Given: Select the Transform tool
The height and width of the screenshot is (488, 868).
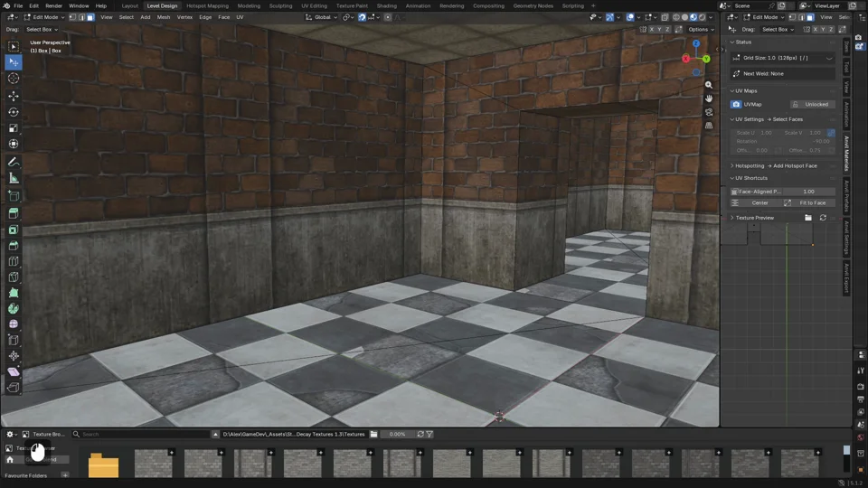Looking at the screenshot, I should coord(14,144).
